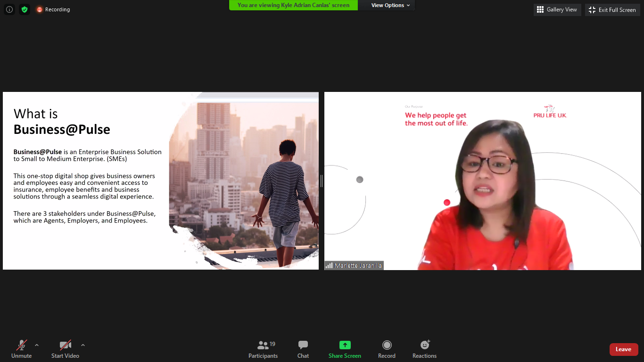Click the meeting information icon
644x362 pixels.
pyautogui.click(x=9, y=9)
